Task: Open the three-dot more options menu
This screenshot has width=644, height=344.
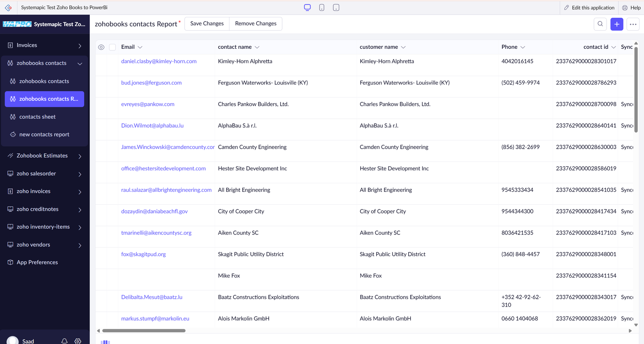Action: (633, 24)
